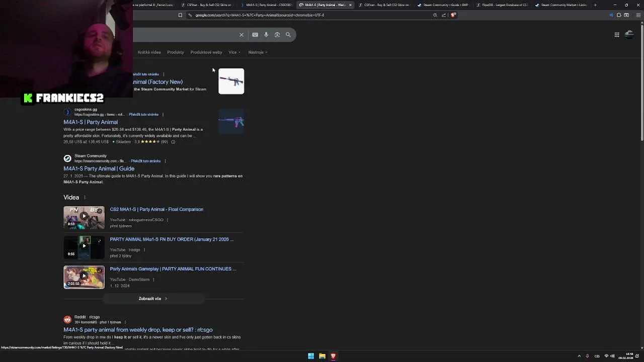Submit the search with the magnifier icon
The height and width of the screenshot is (362, 644).
(288, 35)
